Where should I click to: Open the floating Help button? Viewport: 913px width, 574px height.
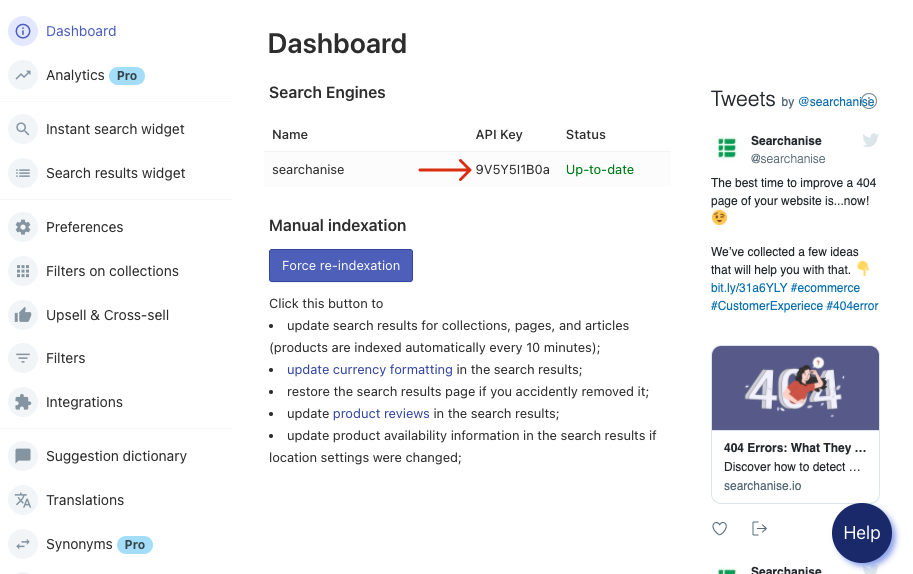[862, 533]
